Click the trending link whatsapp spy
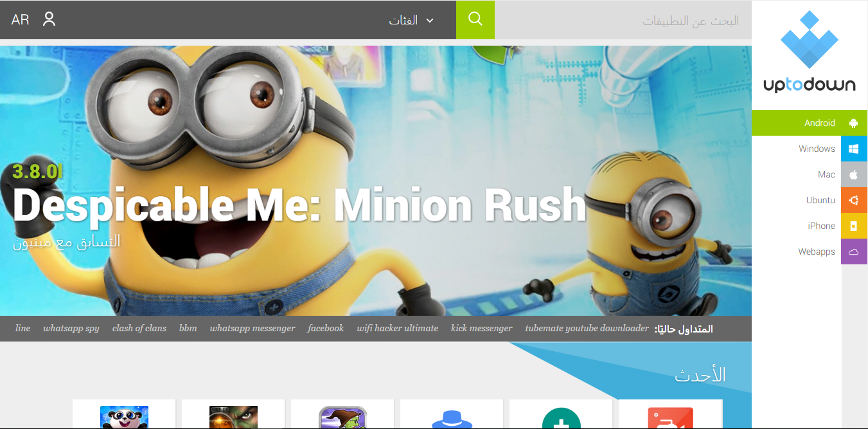This screenshot has width=868, height=429. (71, 328)
